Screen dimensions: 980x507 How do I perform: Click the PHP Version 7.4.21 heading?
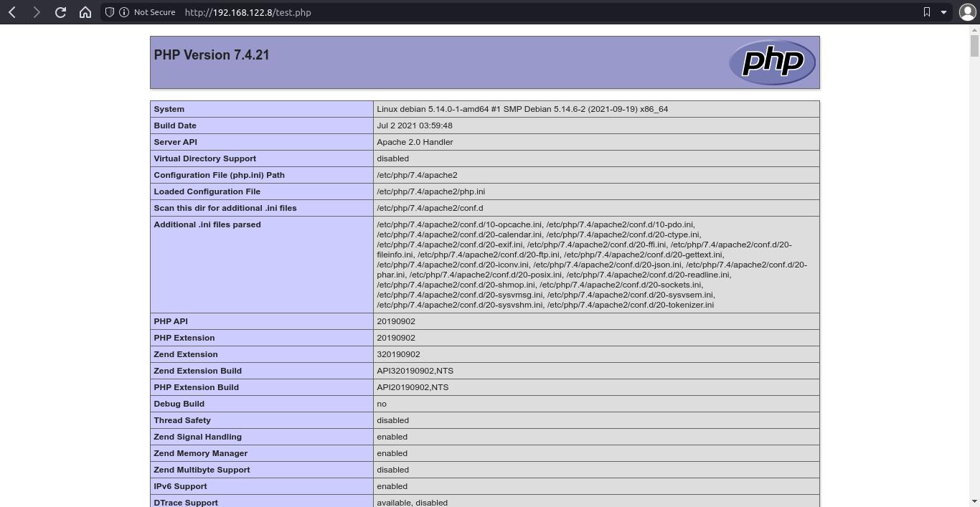(x=212, y=55)
